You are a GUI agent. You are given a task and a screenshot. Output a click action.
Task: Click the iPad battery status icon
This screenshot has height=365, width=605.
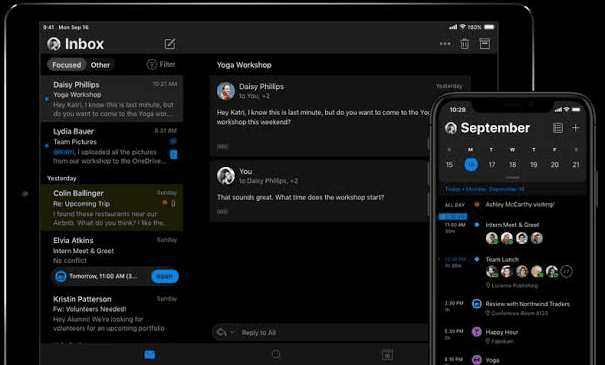pyautogui.click(x=489, y=27)
